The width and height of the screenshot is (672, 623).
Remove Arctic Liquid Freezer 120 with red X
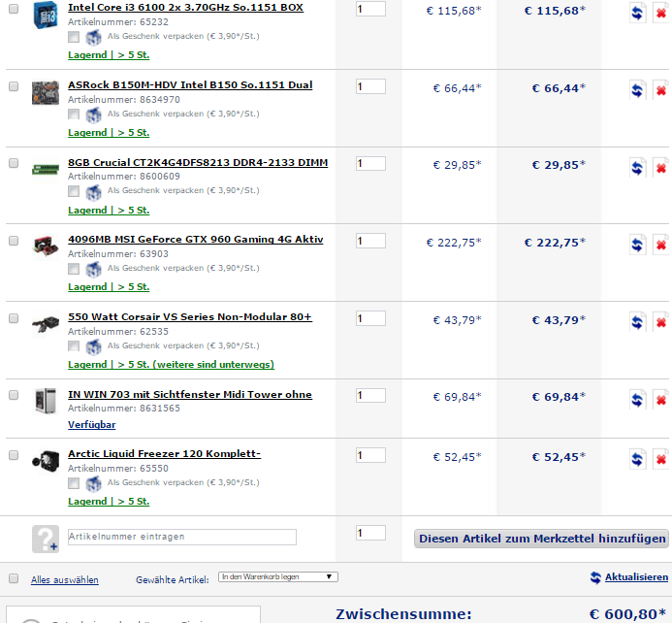click(661, 459)
